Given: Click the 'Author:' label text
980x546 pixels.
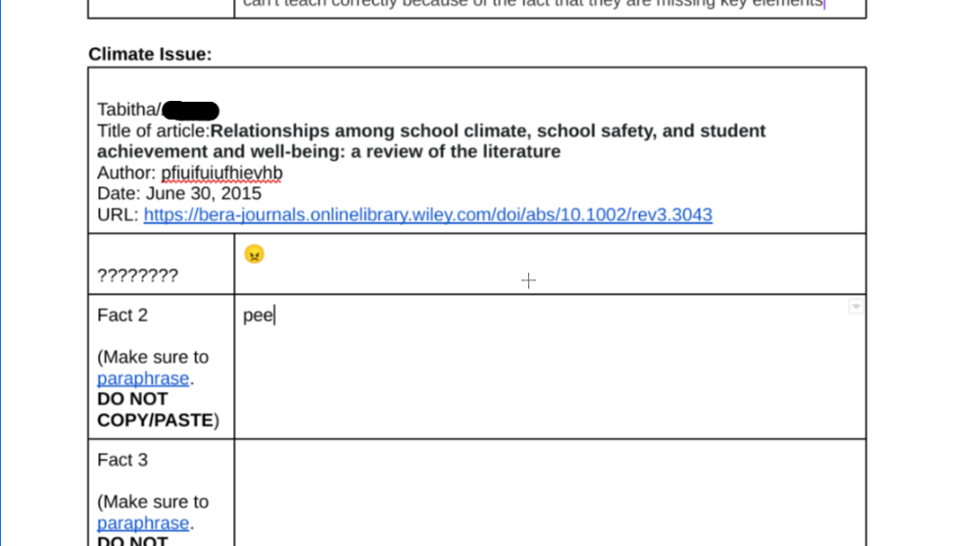Looking at the screenshot, I should (126, 174).
